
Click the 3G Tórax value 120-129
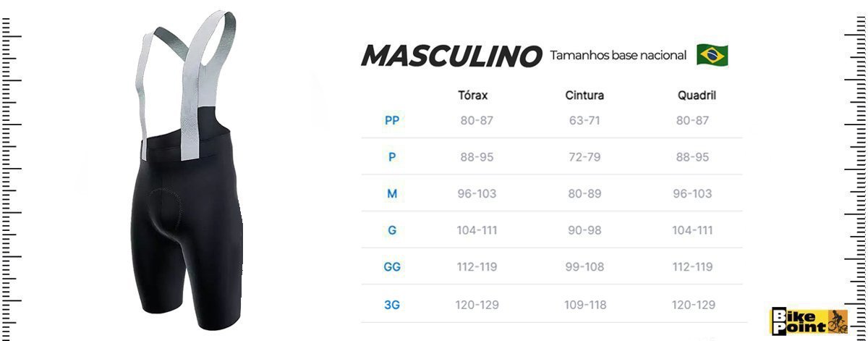[477, 305]
